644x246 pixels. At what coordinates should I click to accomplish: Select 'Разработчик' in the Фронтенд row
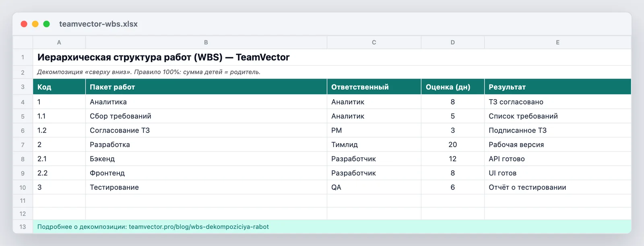(374, 173)
